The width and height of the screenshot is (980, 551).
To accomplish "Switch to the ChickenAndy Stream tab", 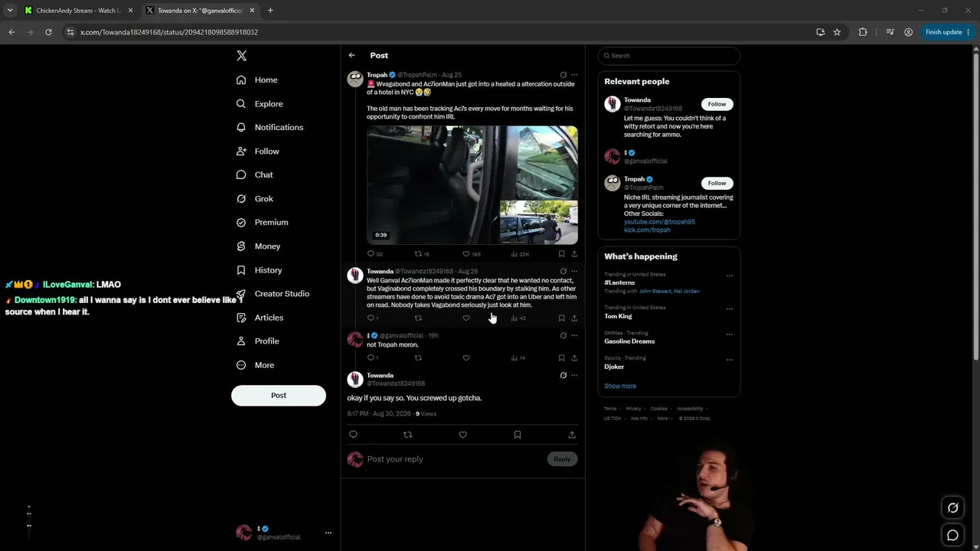I will 77,11.
